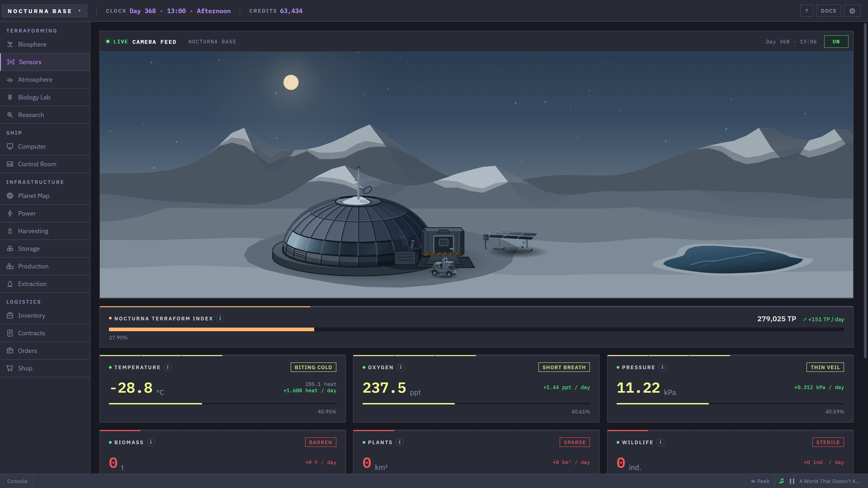Click the Biomass info icon
The height and width of the screenshot is (488, 868).
[x=151, y=442]
